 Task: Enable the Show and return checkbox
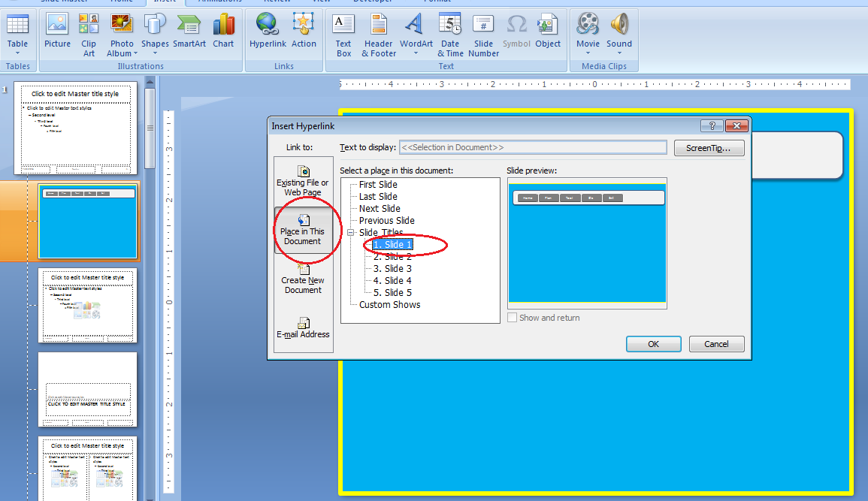tap(513, 318)
